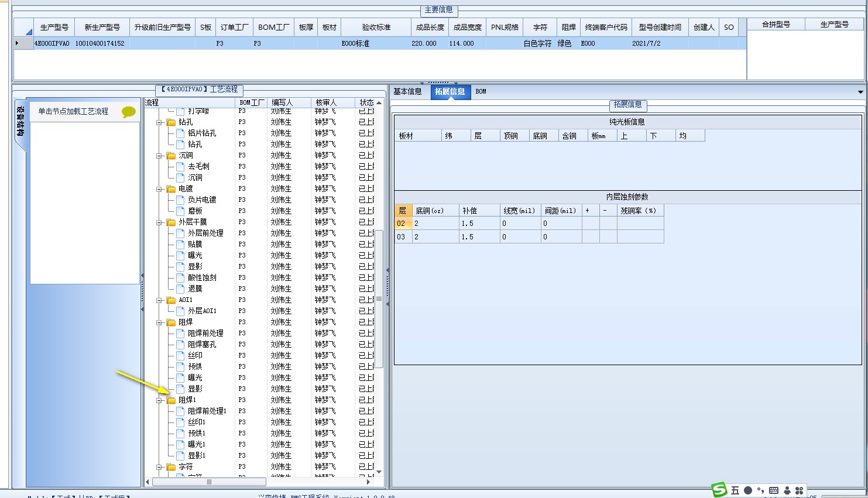
Task: Click the 酸性蚀刻 document icon
Action: [181, 278]
